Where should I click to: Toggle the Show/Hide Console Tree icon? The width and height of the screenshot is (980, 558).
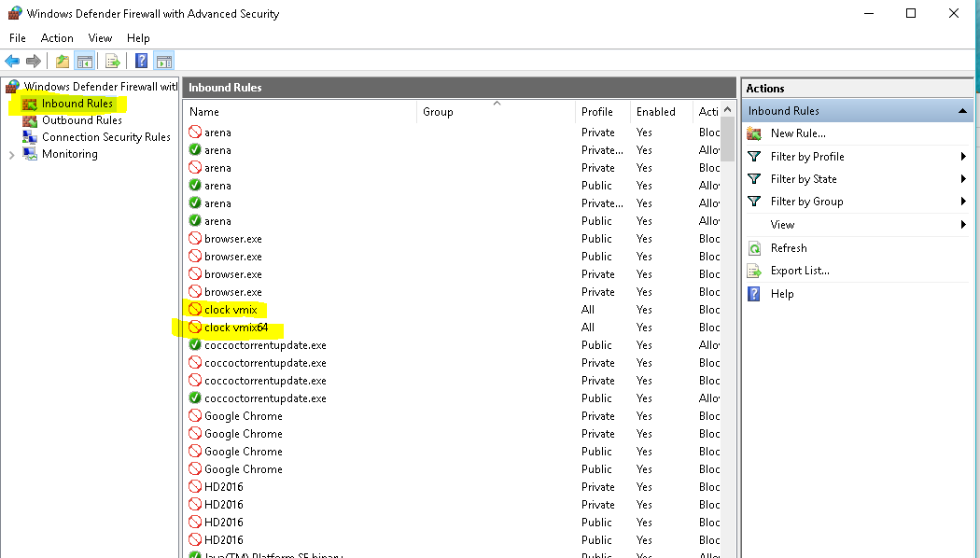tap(85, 62)
